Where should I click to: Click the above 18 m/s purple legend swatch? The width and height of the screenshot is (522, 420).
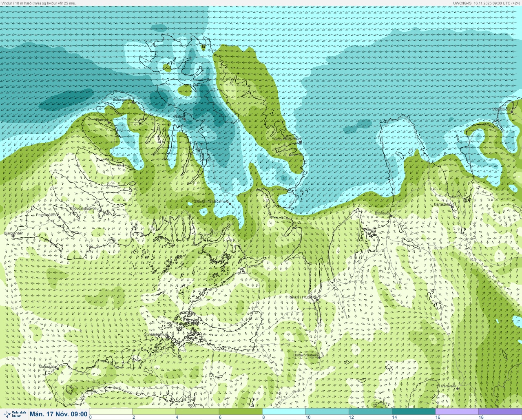500,411
